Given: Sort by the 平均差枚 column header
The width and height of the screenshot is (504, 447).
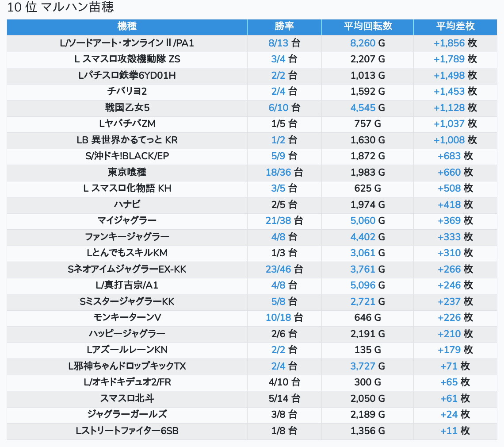Looking at the screenshot, I should [x=455, y=26].
